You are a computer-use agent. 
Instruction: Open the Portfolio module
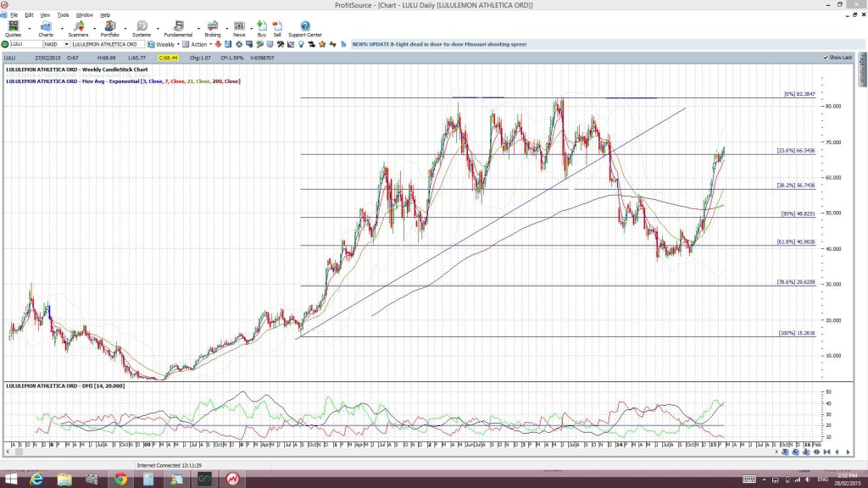109,29
